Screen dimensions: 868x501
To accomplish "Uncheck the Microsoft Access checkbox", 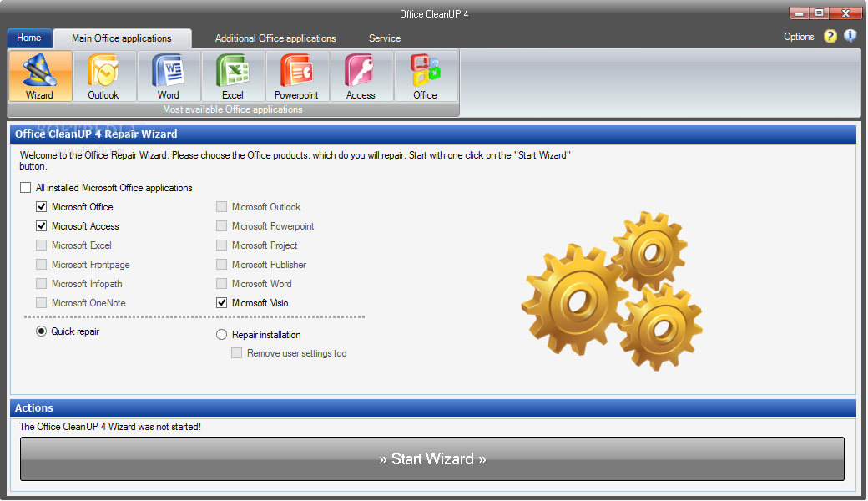I will [x=42, y=225].
